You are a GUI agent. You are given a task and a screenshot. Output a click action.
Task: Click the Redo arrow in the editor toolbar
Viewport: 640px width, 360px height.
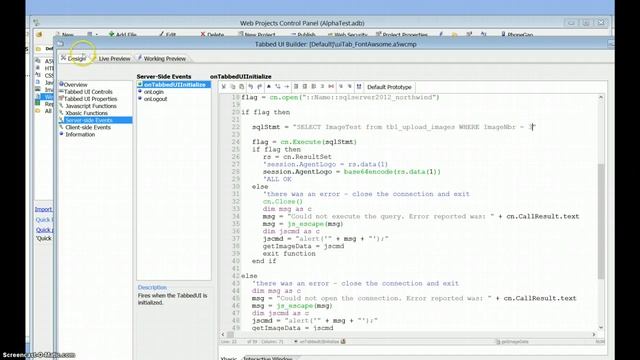click(260, 87)
